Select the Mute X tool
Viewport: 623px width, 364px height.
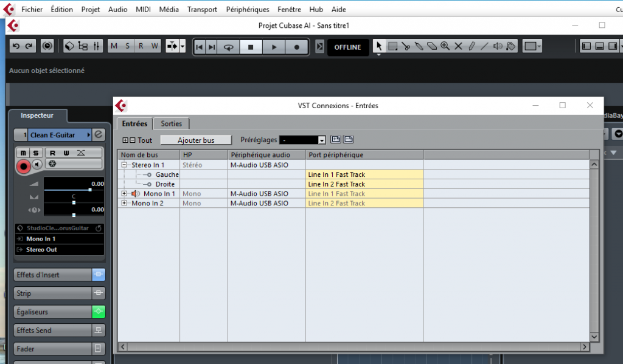[x=458, y=46]
